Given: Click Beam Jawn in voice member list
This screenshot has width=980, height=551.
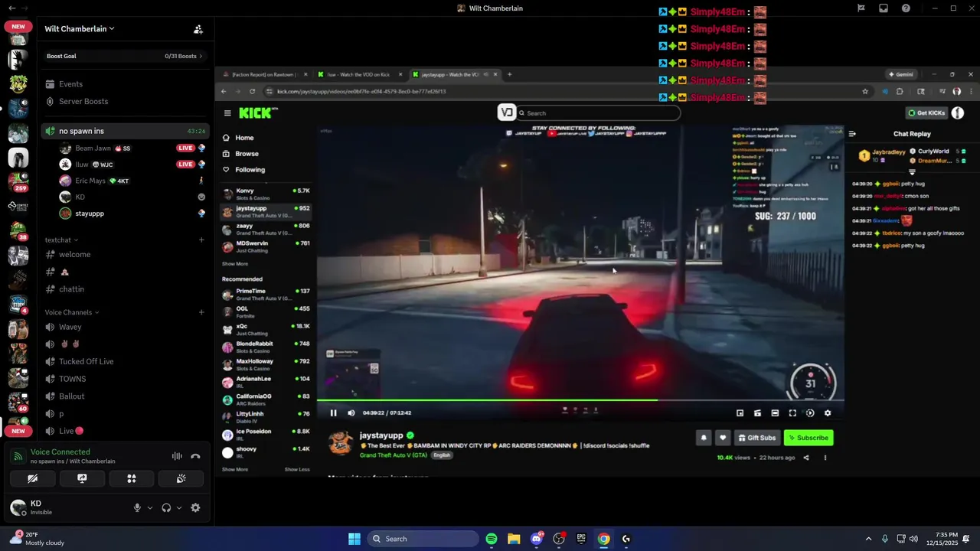Looking at the screenshot, I should click(x=92, y=148).
